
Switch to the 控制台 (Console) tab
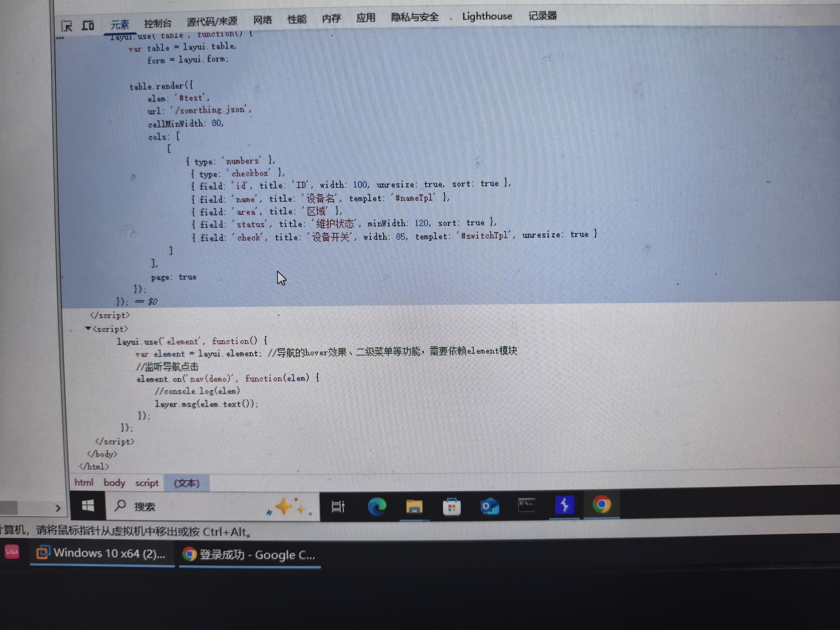pyautogui.click(x=157, y=24)
